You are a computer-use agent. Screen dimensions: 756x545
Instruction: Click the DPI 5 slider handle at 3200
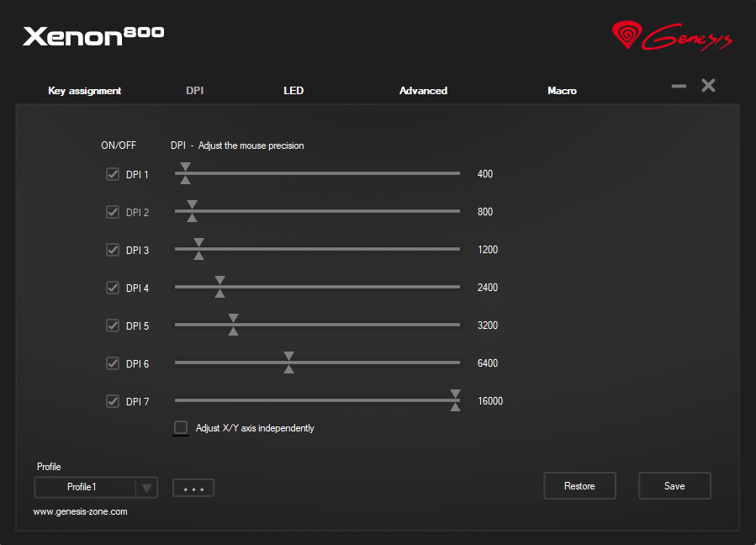(x=234, y=325)
